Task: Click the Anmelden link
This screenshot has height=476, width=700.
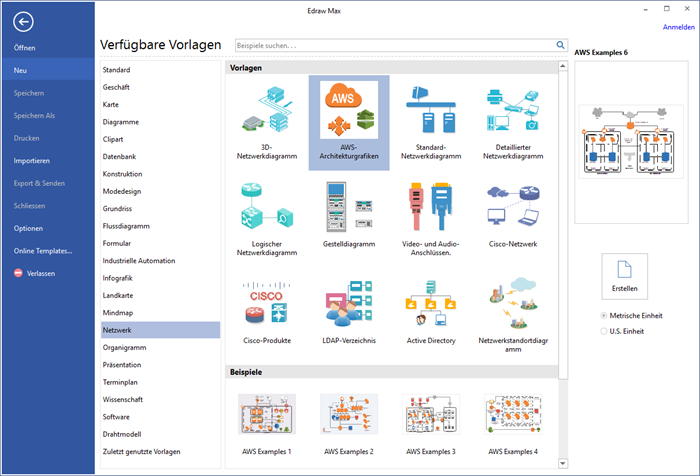Action: tap(679, 27)
